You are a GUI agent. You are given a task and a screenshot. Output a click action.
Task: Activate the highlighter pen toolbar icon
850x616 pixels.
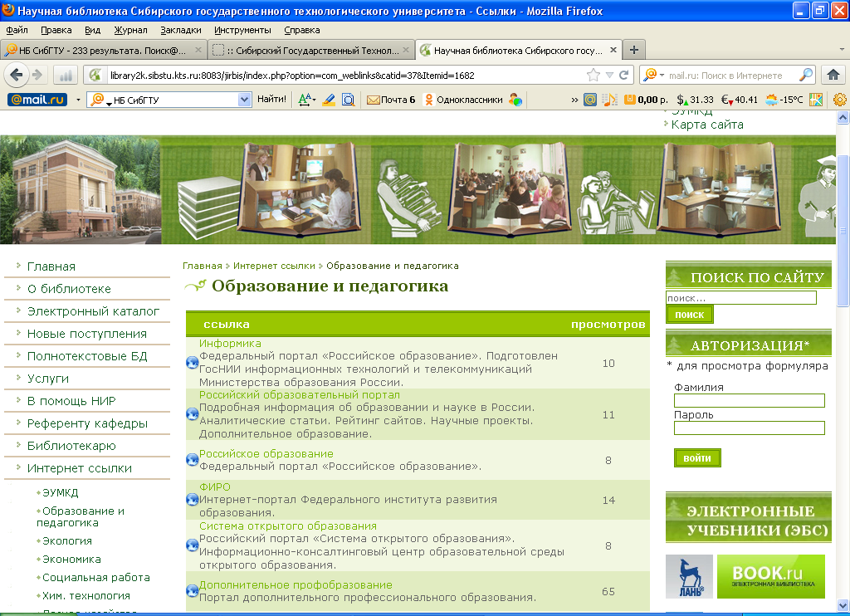pyautogui.click(x=329, y=100)
